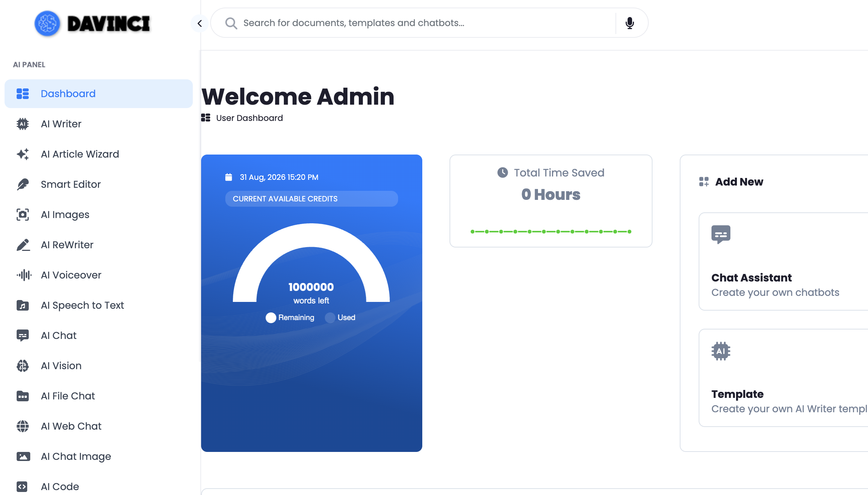Click the calendar icon on the credits card

pos(229,177)
